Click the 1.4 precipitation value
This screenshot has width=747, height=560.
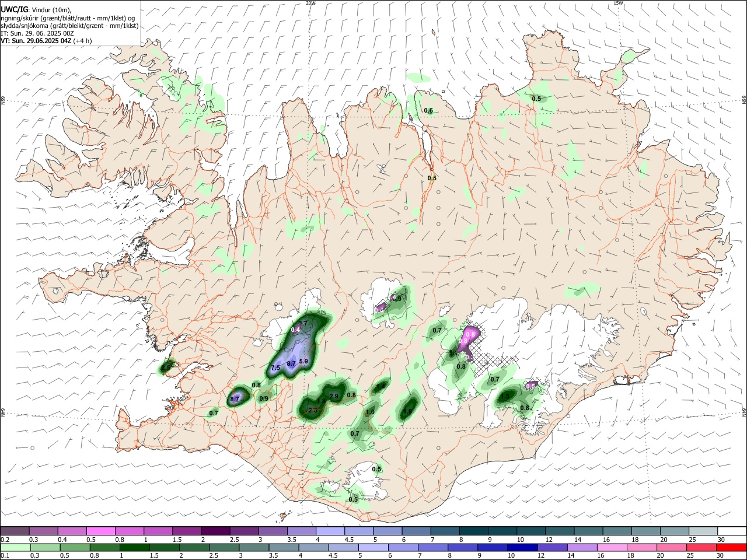coord(381,386)
